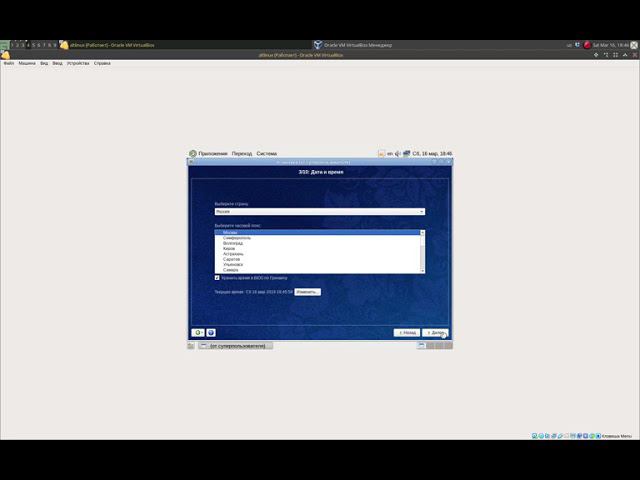Open the Устройства menu of VirtualBox

pyautogui.click(x=78, y=63)
